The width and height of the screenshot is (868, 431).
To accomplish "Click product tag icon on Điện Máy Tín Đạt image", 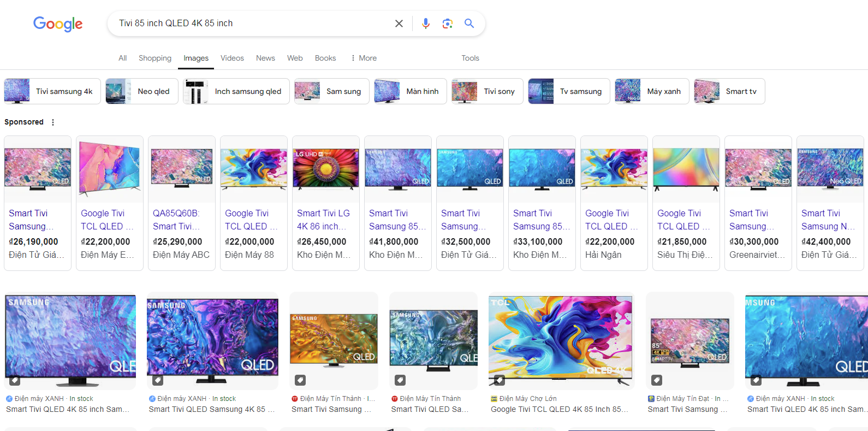I will tap(657, 380).
